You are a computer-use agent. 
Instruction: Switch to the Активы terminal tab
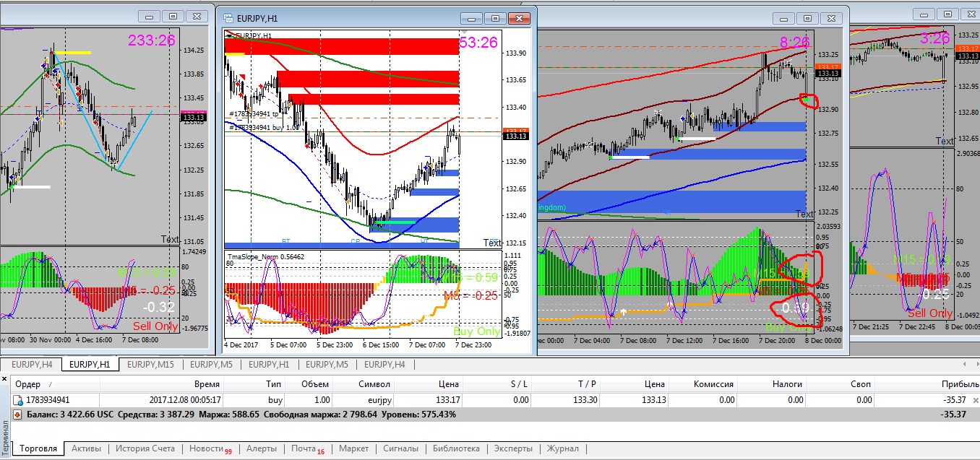click(x=86, y=448)
